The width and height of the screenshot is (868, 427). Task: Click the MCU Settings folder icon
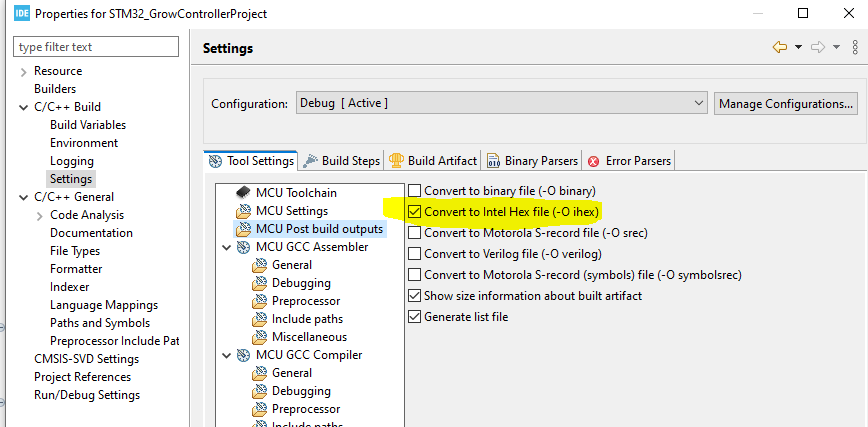point(243,211)
